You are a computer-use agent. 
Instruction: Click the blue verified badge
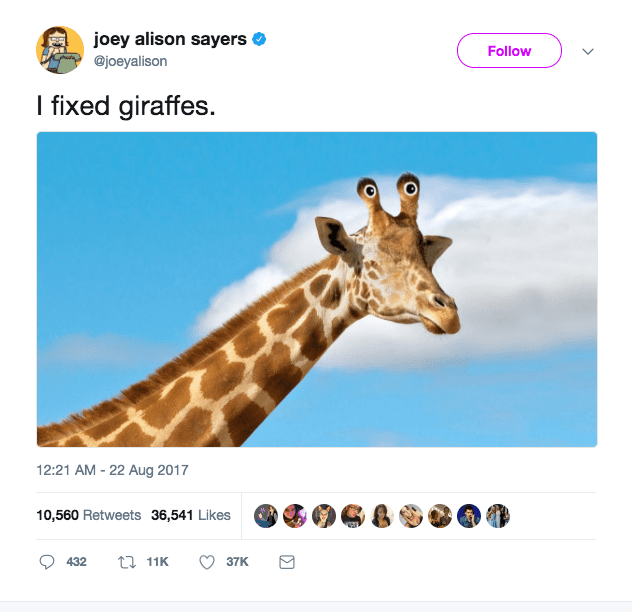click(259, 39)
